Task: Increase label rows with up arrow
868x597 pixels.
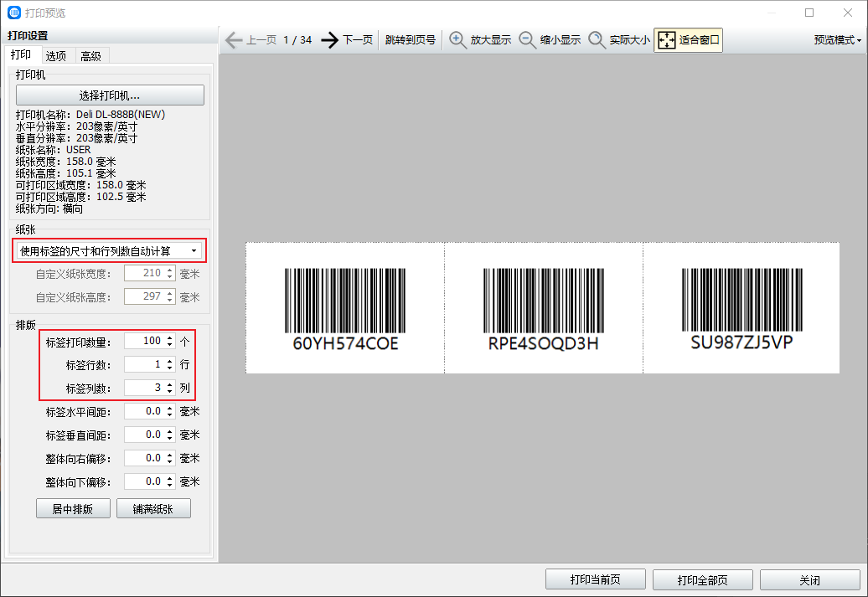Action: point(170,361)
